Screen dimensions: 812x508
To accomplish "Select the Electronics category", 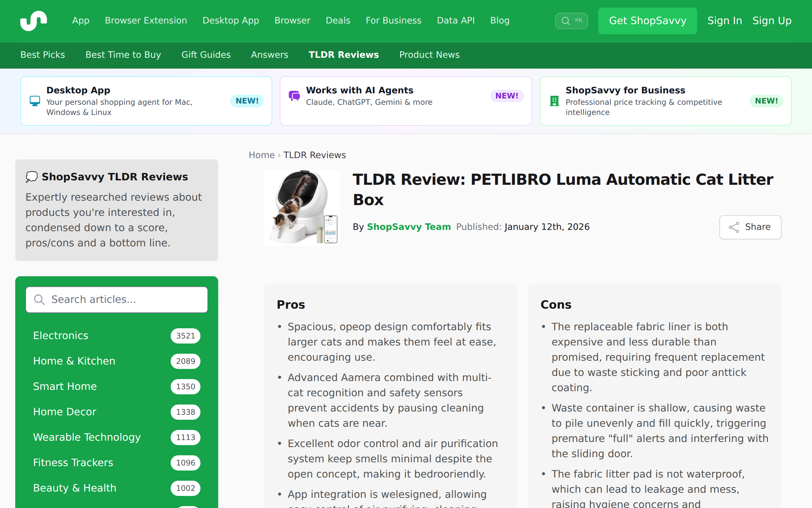I will tap(117, 336).
